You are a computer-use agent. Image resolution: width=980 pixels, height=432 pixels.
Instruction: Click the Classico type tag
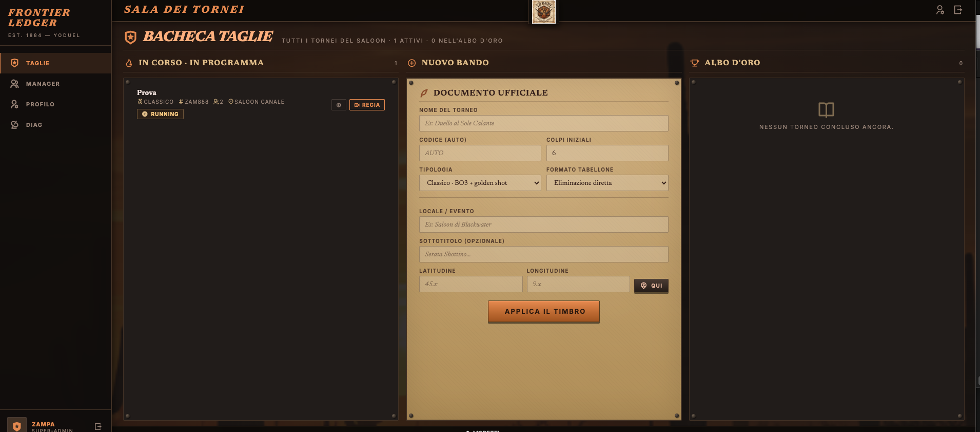click(155, 102)
